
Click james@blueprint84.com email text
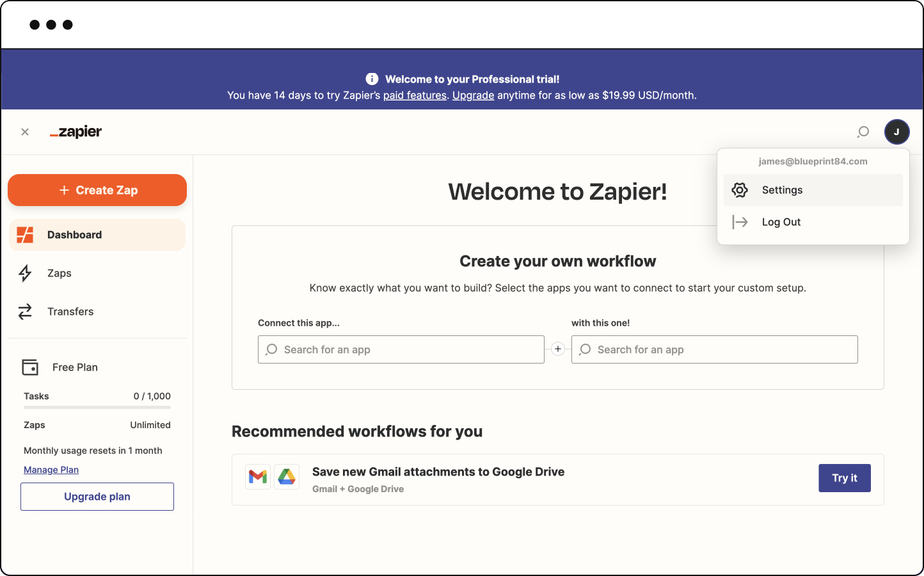(813, 161)
